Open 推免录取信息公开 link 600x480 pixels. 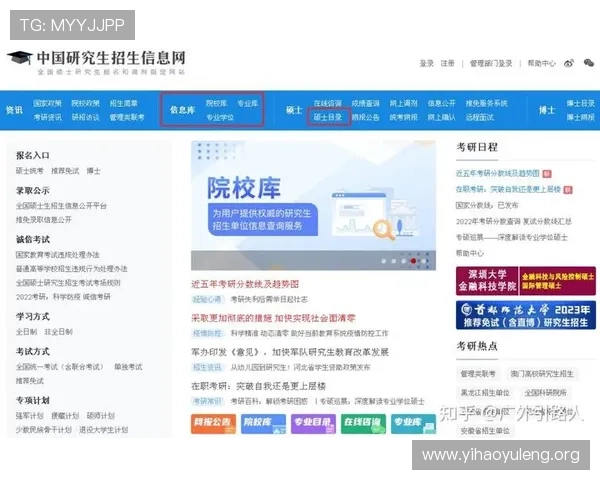[44, 220]
